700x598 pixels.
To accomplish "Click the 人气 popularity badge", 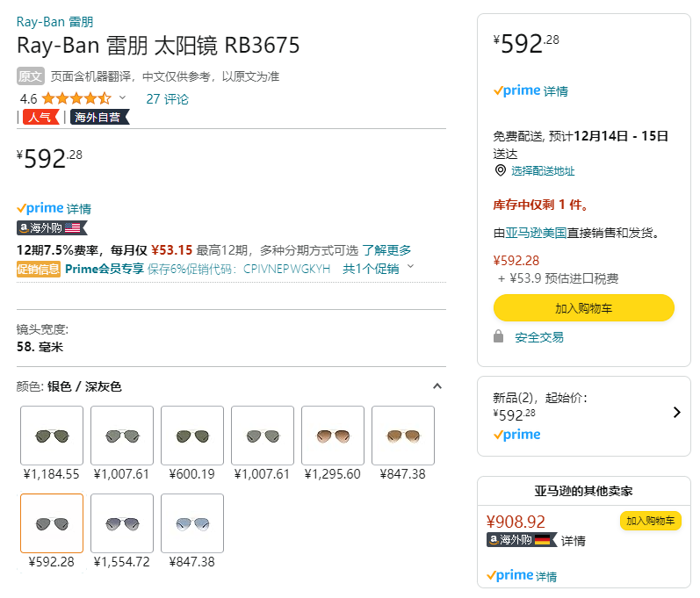I will (x=41, y=117).
